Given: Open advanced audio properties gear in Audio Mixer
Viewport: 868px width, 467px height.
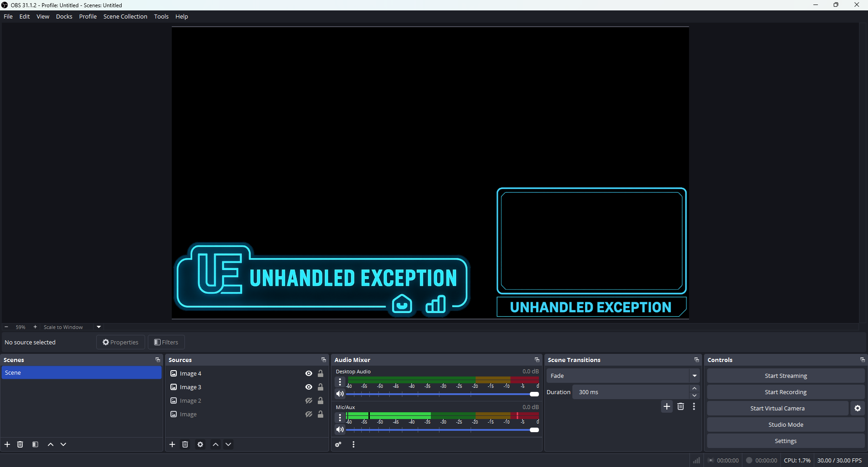Looking at the screenshot, I should [x=338, y=444].
